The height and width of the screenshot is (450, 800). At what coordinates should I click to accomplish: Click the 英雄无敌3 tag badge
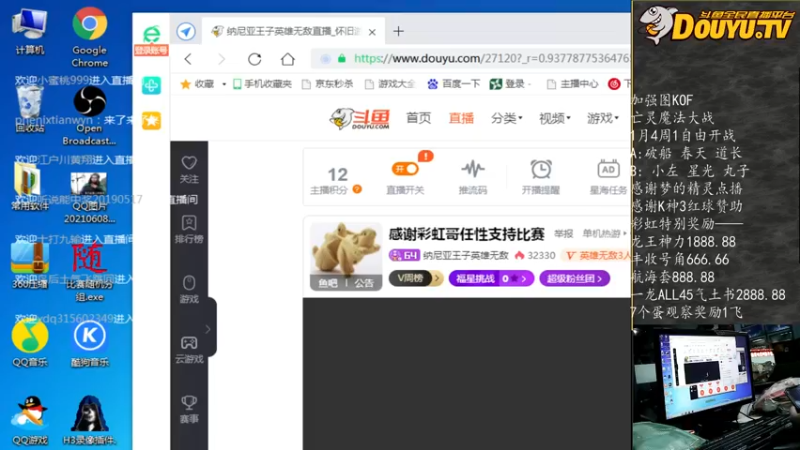click(596, 255)
